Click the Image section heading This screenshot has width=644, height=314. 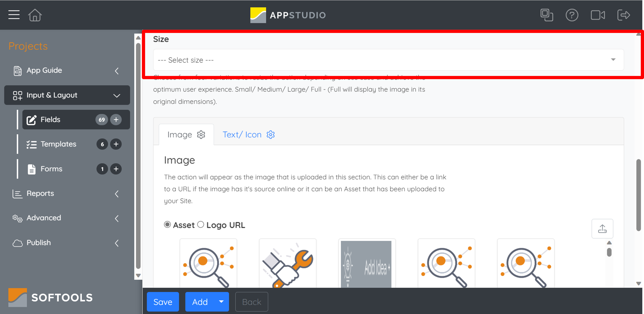click(179, 160)
